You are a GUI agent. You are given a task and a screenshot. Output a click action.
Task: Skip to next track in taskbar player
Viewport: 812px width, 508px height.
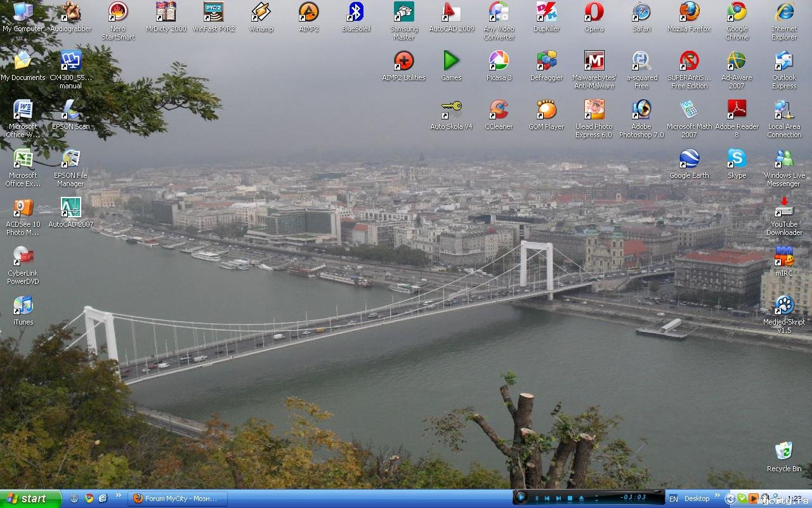(x=559, y=498)
